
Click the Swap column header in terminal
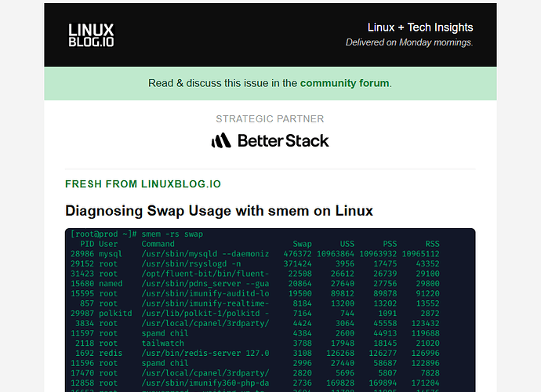(x=302, y=244)
